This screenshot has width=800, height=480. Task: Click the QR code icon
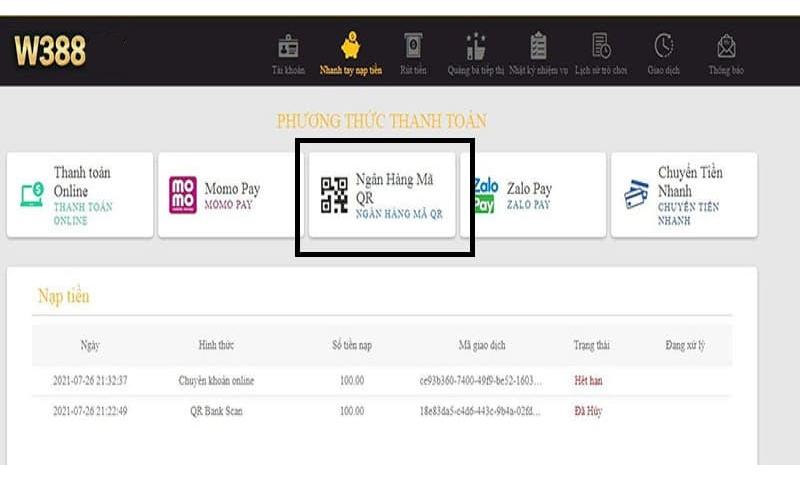pyautogui.click(x=334, y=195)
